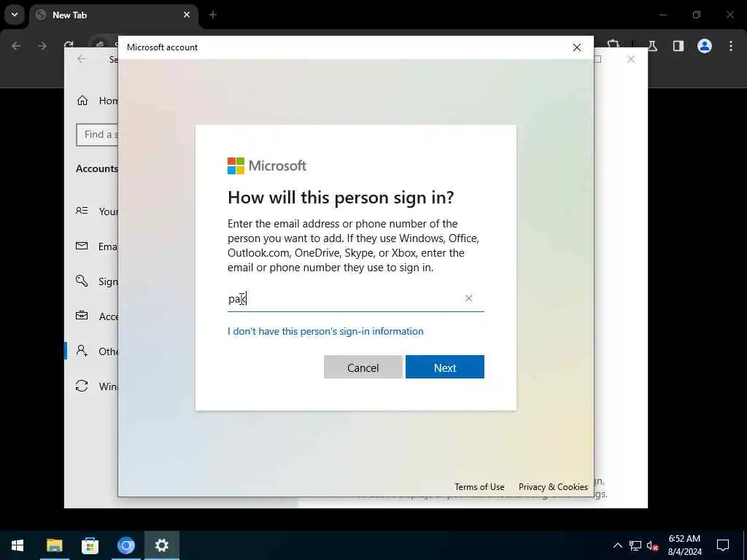Close the Settings window
This screenshot has height=560, width=747.
pyautogui.click(x=631, y=60)
